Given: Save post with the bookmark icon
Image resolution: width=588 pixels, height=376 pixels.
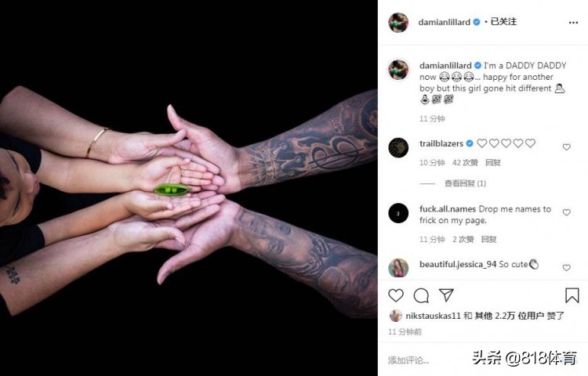Looking at the screenshot, I should coord(572,295).
